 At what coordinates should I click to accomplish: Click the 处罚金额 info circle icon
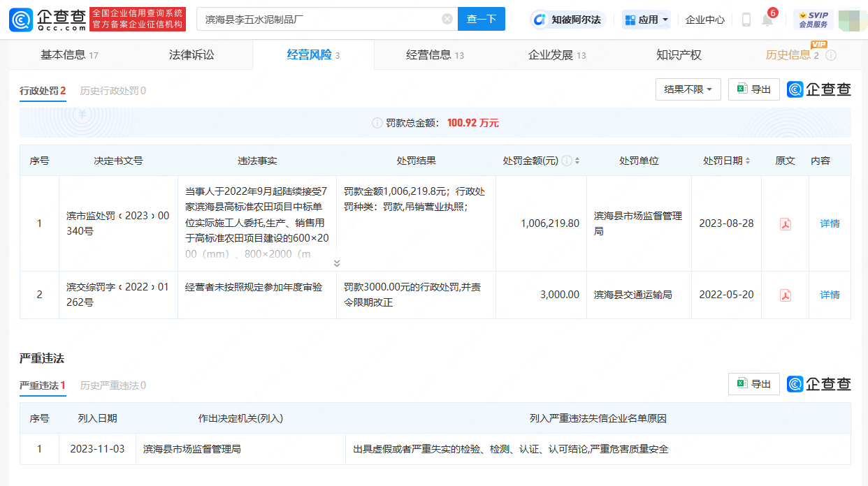[x=566, y=161]
